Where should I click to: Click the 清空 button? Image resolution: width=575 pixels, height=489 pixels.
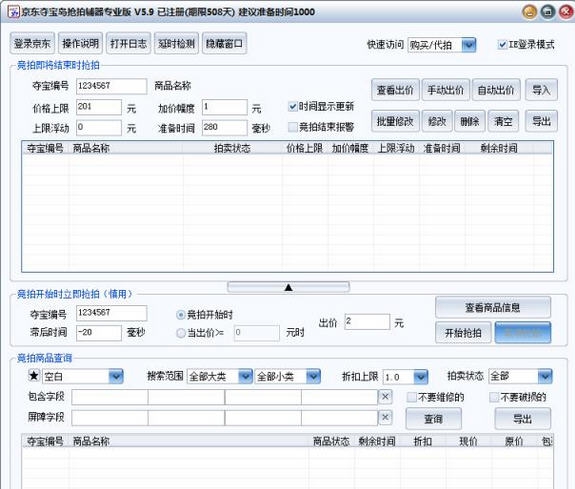click(503, 121)
